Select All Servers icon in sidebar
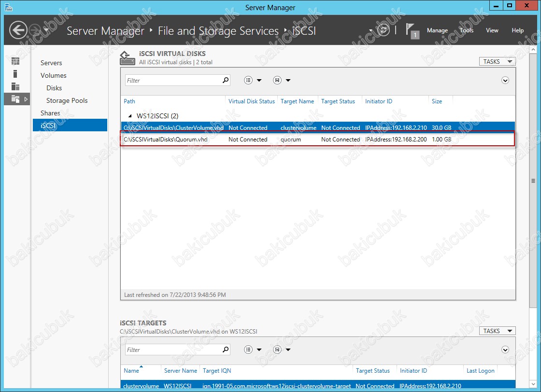Screen dimensions: 541x392 [15, 86]
